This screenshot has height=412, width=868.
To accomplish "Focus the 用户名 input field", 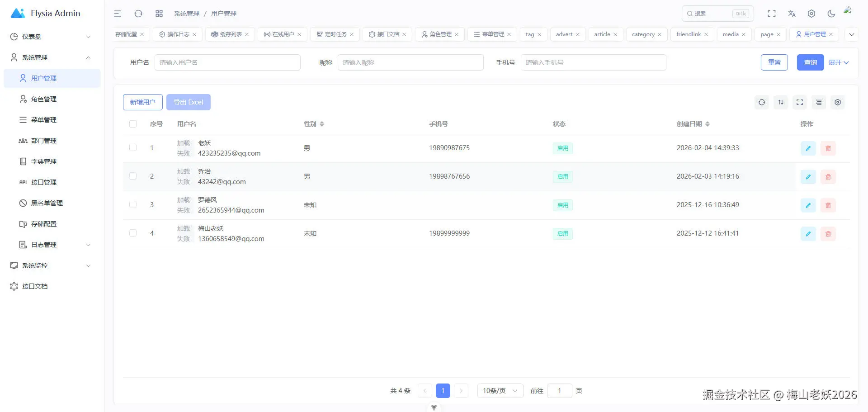I will (227, 62).
